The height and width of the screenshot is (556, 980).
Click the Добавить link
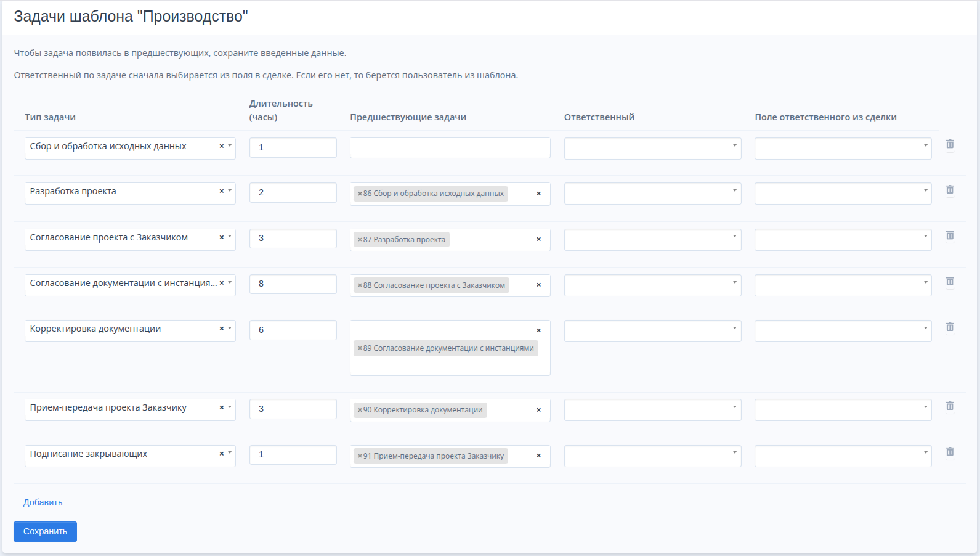[x=43, y=502]
